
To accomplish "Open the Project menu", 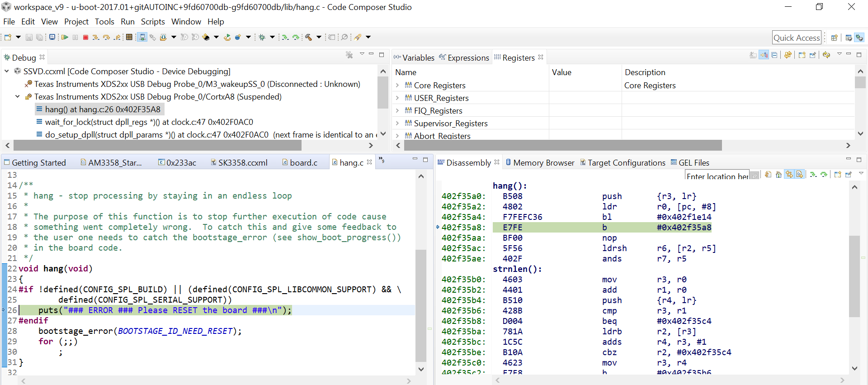I will coord(76,21).
